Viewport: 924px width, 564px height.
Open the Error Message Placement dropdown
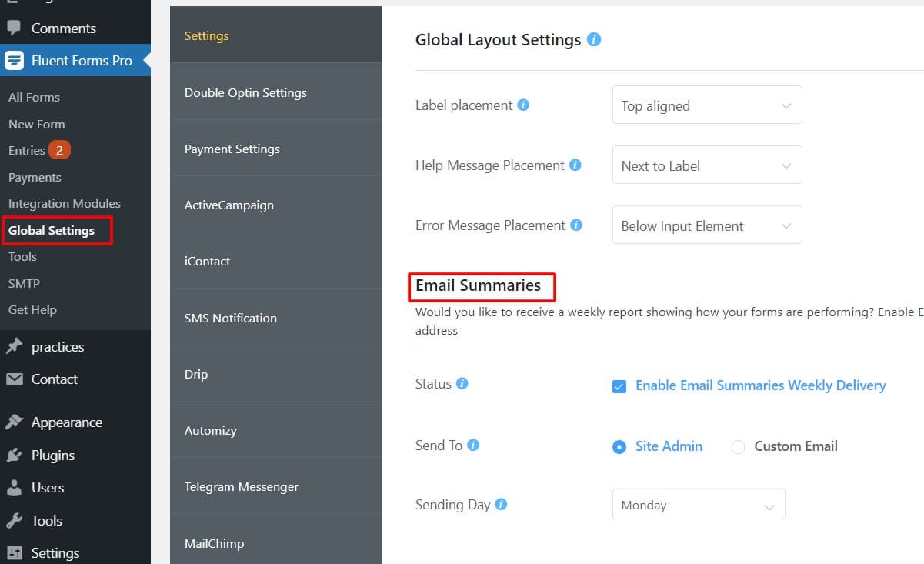click(x=707, y=225)
